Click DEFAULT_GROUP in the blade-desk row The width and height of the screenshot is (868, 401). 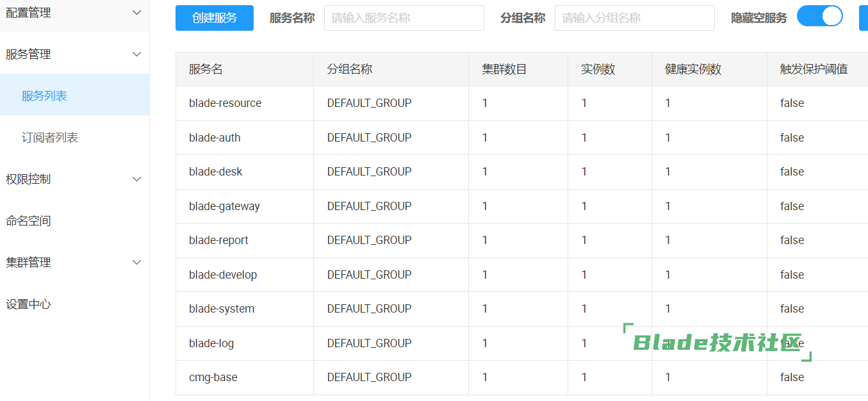[x=370, y=172]
